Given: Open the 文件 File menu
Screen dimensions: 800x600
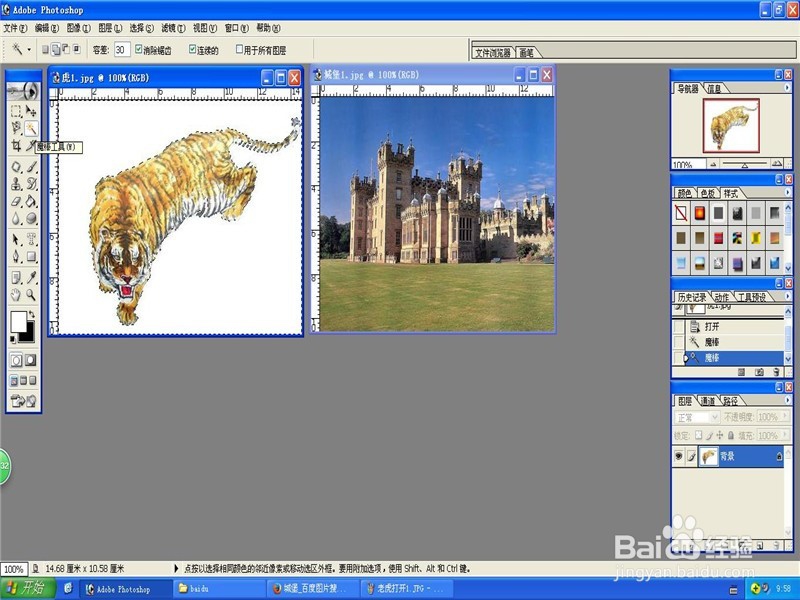Looking at the screenshot, I should [15, 28].
